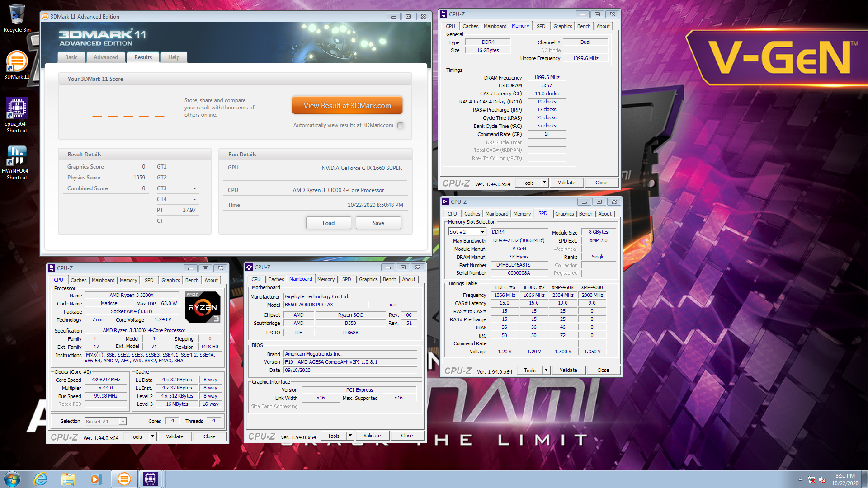Click the CPU-Z Memory window title icon
The image size is (868, 488).
444,14
